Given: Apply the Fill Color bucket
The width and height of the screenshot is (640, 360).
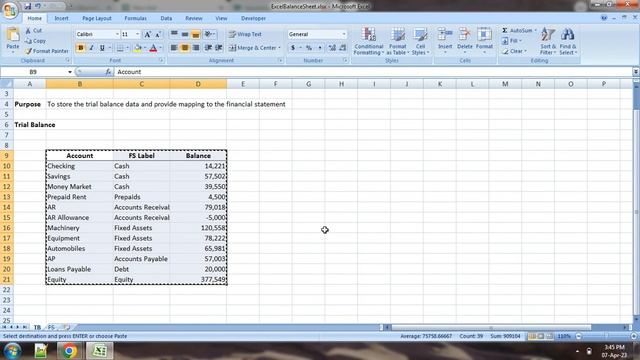Looking at the screenshot, I should point(138,48).
